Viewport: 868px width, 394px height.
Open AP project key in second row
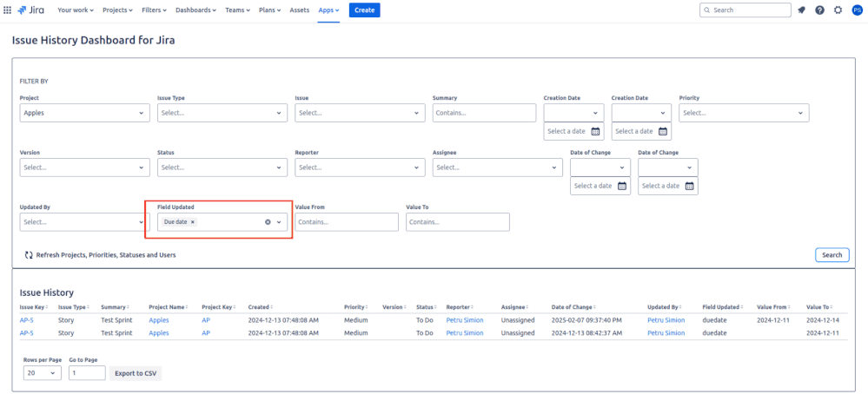206,333
